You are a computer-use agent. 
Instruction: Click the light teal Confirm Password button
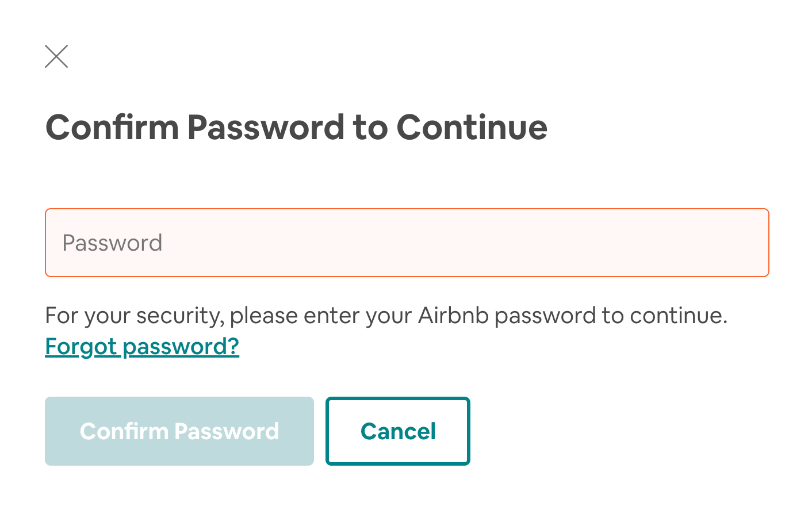click(x=179, y=431)
